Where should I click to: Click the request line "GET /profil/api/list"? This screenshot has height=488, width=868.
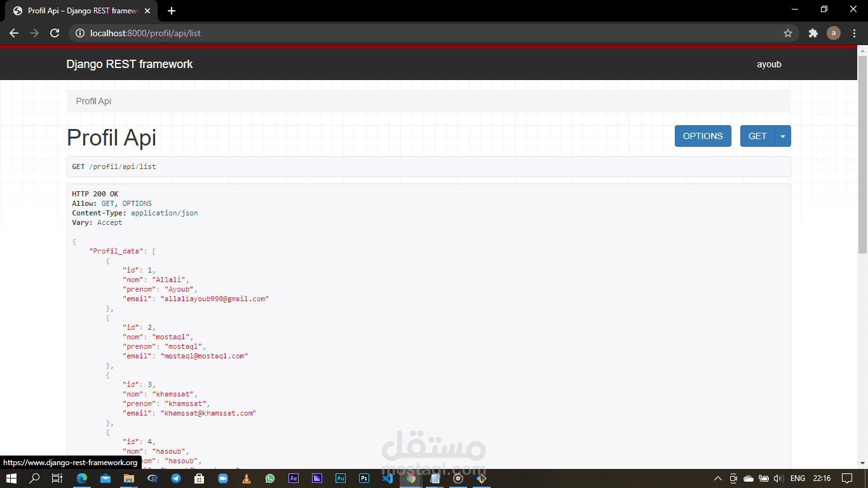click(x=114, y=166)
